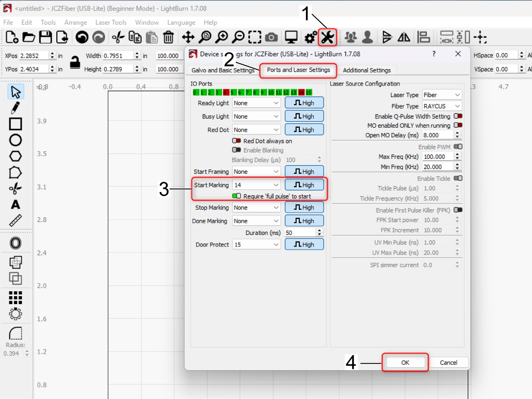Image resolution: width=532 pixels, height=399 pixels.
Task: Activate the ruler measure tool
Action: pyautogui.click(x=16, y=220)
